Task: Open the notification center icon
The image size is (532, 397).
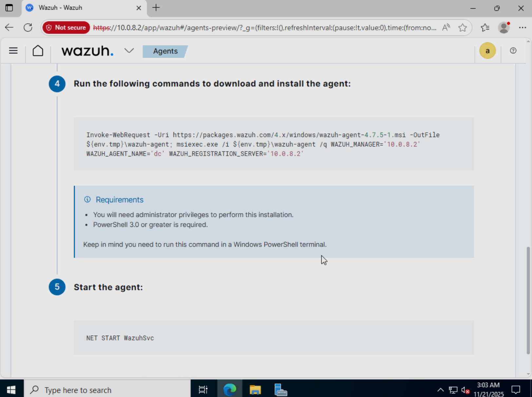Action: click(x=516, y=389)
